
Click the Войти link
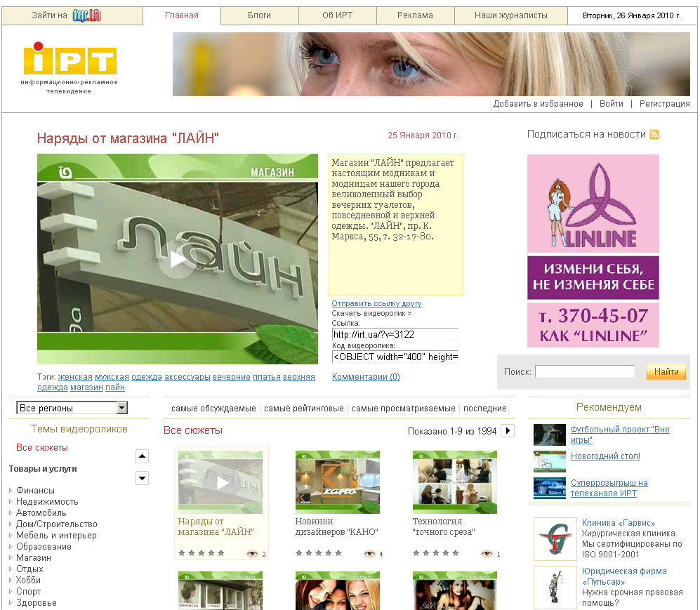click(611, 103)
